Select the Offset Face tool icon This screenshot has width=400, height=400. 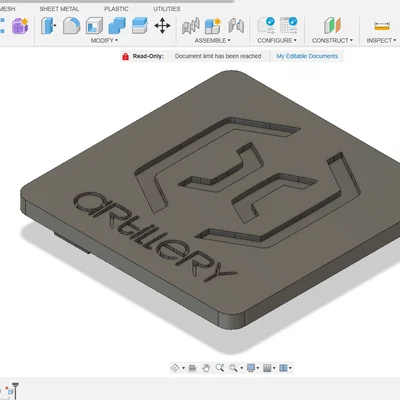click(x=140, y=26)
